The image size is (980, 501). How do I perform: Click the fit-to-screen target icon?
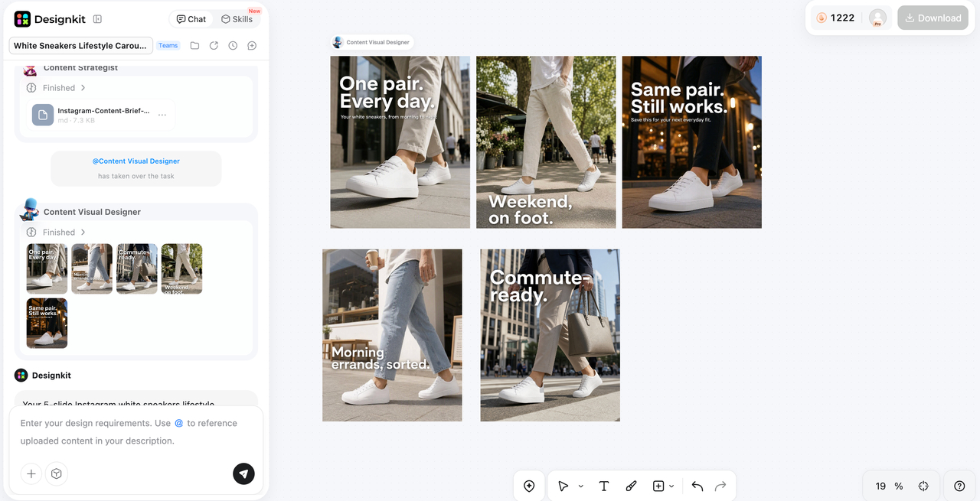[x=923, y=486]
